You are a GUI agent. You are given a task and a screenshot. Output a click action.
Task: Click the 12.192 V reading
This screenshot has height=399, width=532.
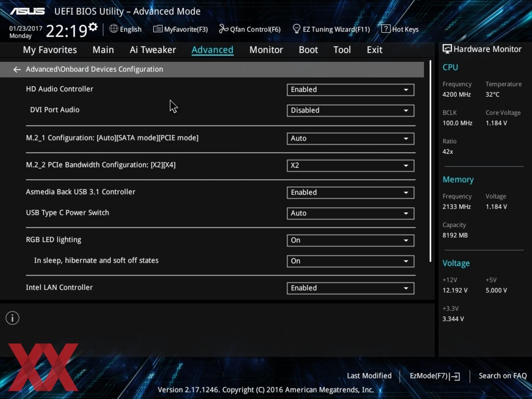tap(455, 290)
